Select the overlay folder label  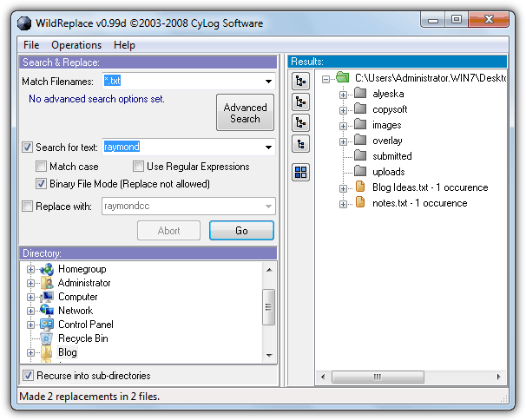pyautogui.click(x=387, y=141)
